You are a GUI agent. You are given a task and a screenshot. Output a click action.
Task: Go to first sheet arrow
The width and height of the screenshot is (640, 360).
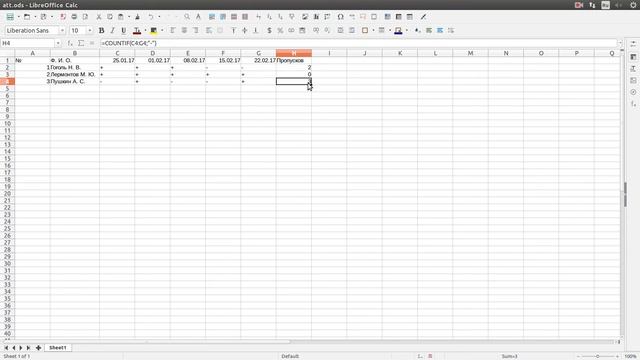[6, 348]
